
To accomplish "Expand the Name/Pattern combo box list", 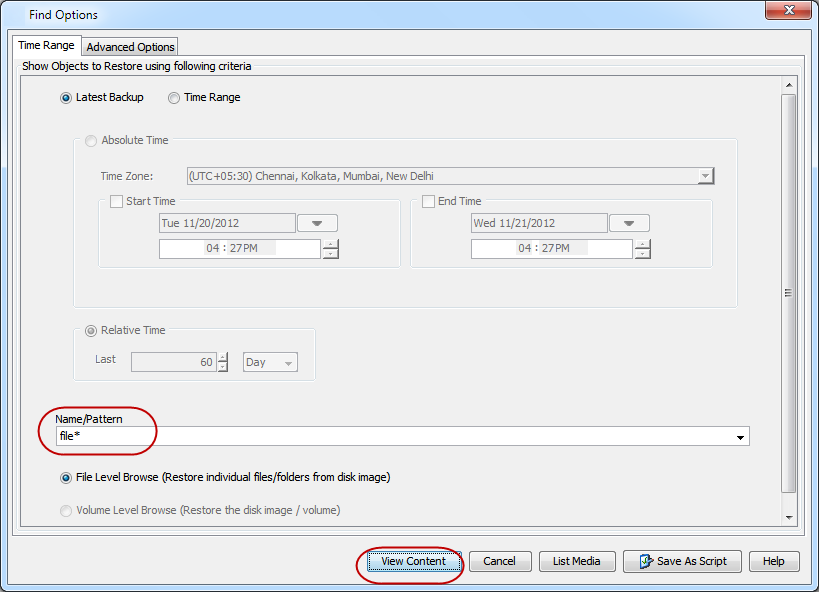I will 740,437.
